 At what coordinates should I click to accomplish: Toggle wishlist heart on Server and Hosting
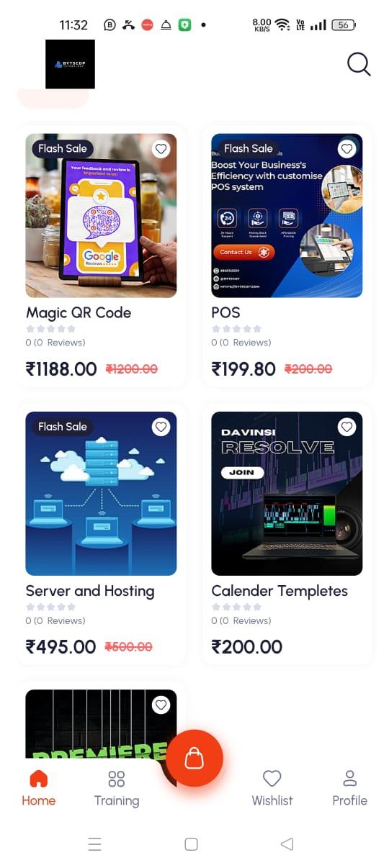click(161, 427)
